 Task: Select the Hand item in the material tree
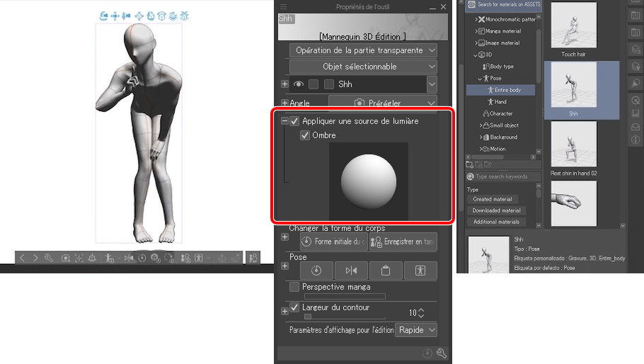point(500,102)
